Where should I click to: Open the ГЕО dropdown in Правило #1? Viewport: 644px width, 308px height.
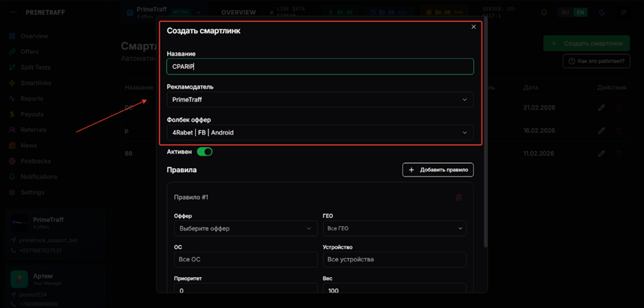[394, 228]
